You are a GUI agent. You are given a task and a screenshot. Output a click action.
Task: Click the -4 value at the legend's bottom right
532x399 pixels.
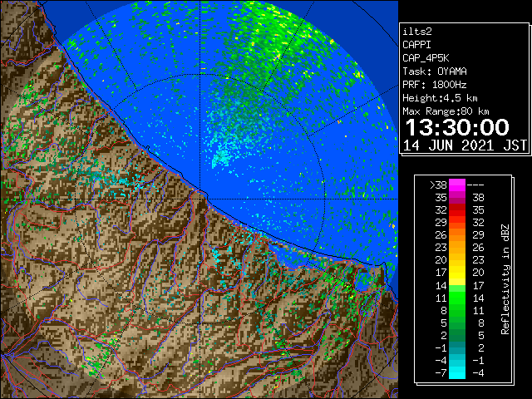point(479,373)
